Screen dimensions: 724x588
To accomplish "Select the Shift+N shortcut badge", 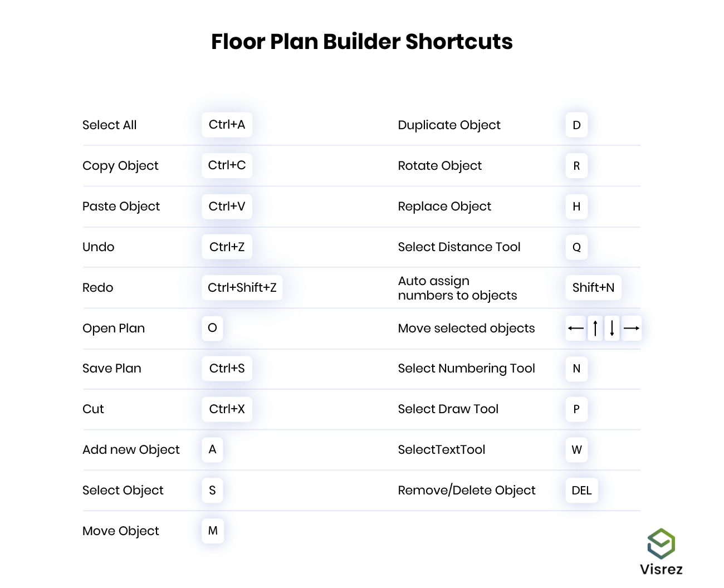I will (593, 287).
